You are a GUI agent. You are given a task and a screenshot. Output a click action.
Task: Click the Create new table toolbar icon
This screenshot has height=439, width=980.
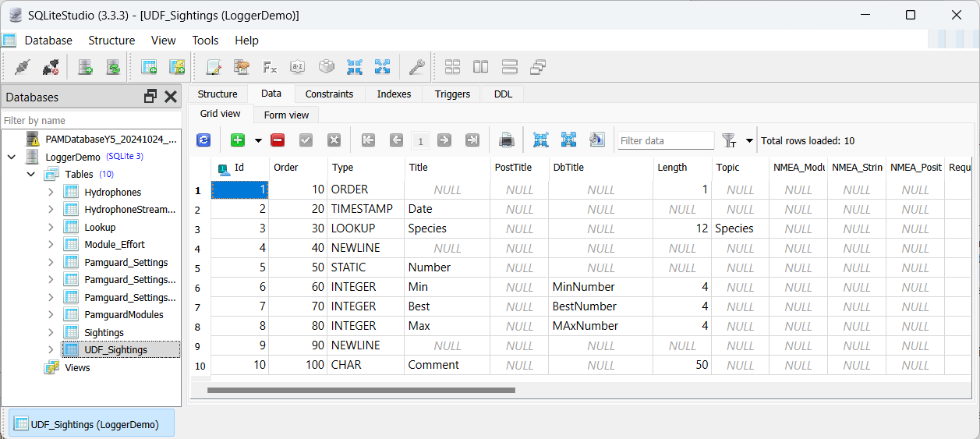click(x=148, y=67)
